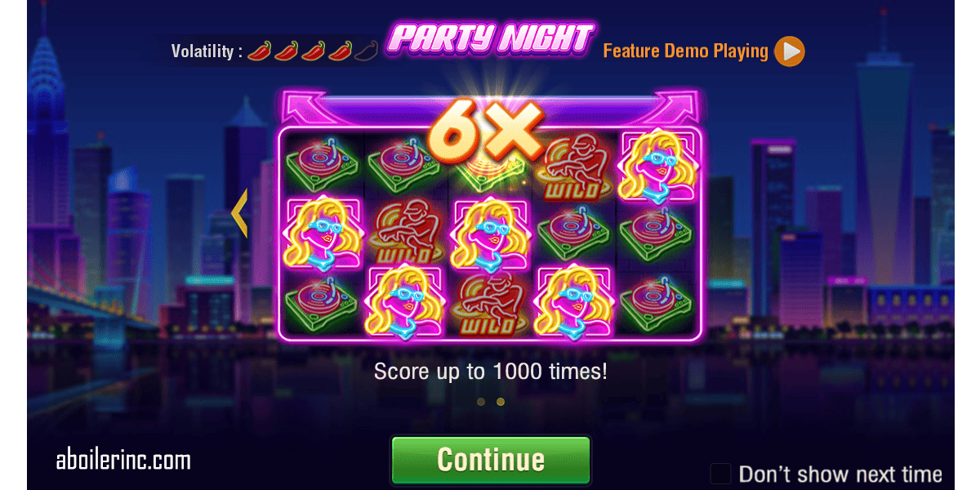Image resolution: width=980 pixels, height=490 pixels.
Task: Click the bottom-left turntable symbol
Action: pos(323,301)
